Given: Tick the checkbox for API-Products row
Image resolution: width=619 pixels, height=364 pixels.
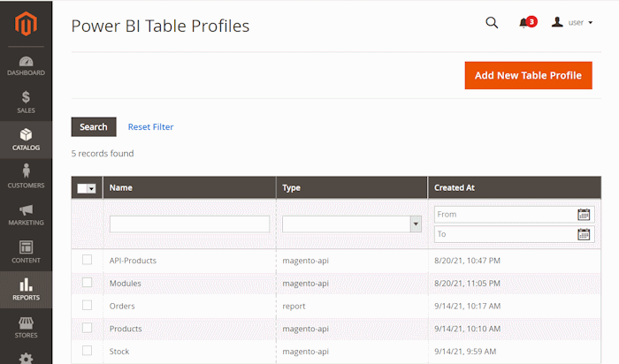Looking at the screenshot, I should coord(87,260).
